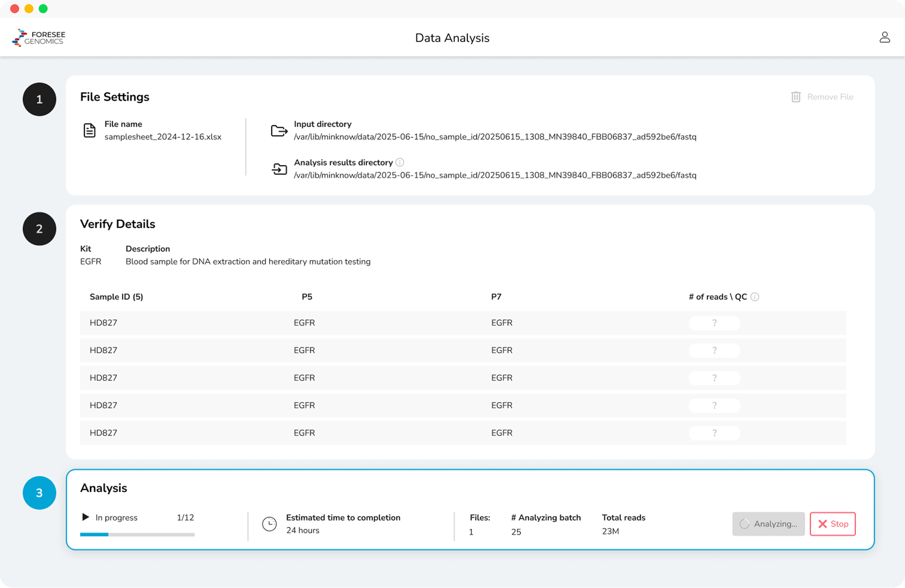The image size is (905, 588).
Task: Click the In progress status label
Action: [x=116, y=518]
